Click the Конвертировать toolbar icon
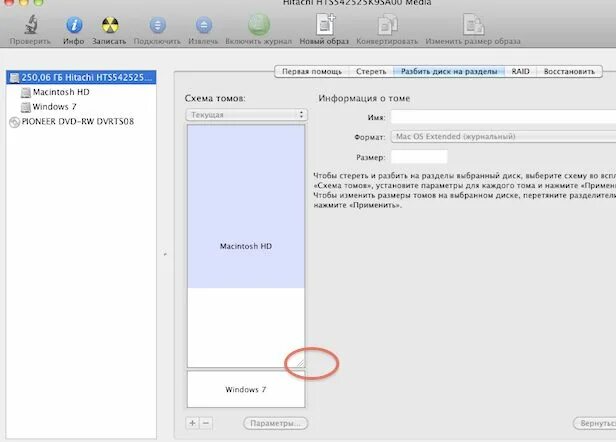Image resolution: width=616 pixels, height=442 pixels. coord(387,24)
